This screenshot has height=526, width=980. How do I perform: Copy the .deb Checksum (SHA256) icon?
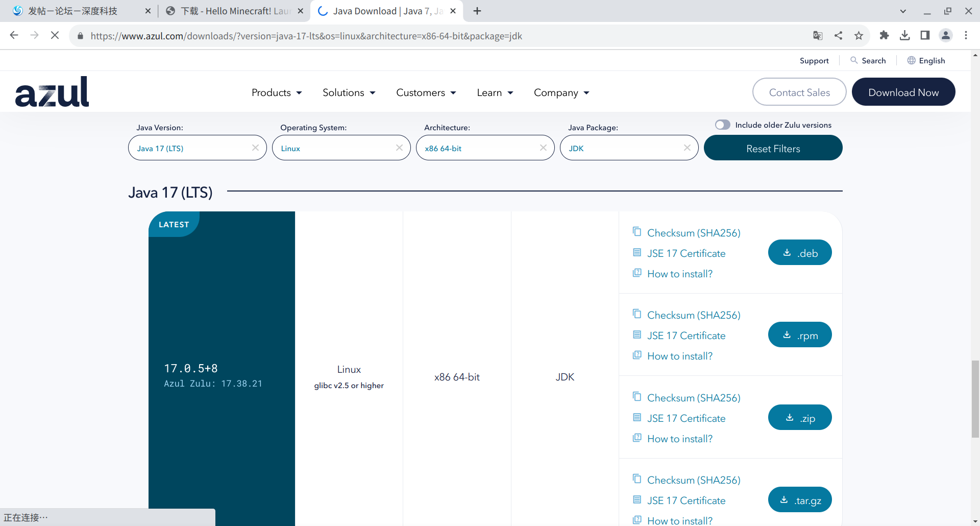[636, 232]
